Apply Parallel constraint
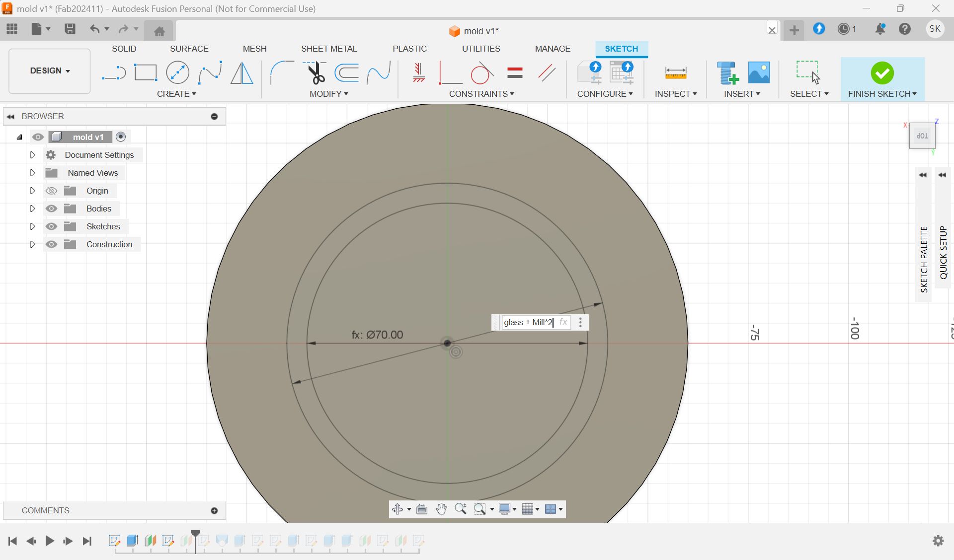 click(x=547, y=73)
